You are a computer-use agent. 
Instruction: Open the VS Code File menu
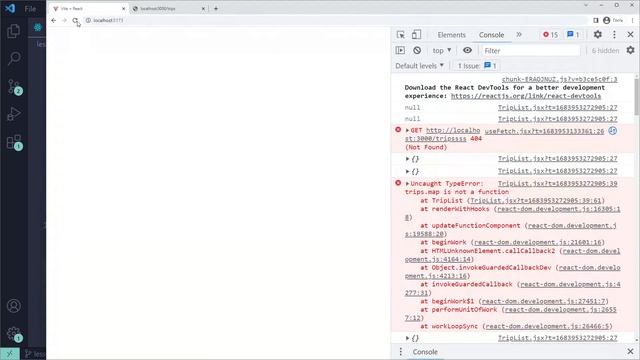30,9
